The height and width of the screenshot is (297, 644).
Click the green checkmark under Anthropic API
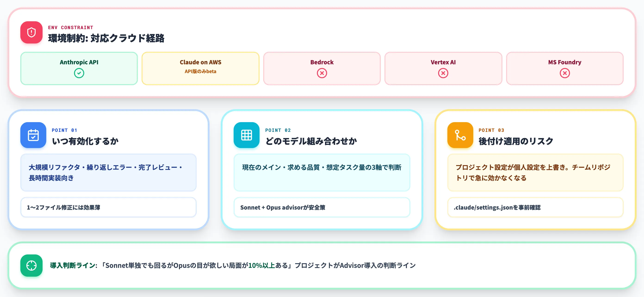coord(79,73)
